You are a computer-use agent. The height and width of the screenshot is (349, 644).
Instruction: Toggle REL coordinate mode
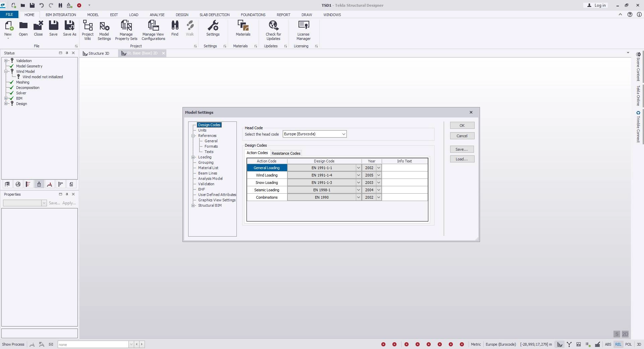(618, 344)
